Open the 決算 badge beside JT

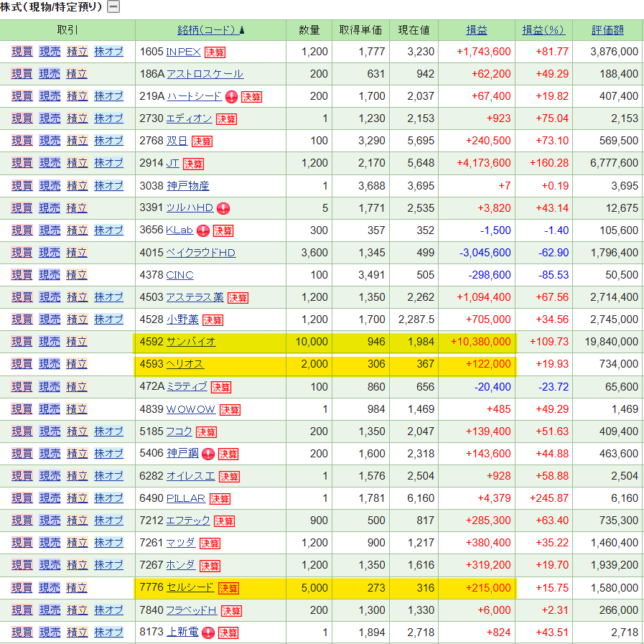[x=193, y=164]
